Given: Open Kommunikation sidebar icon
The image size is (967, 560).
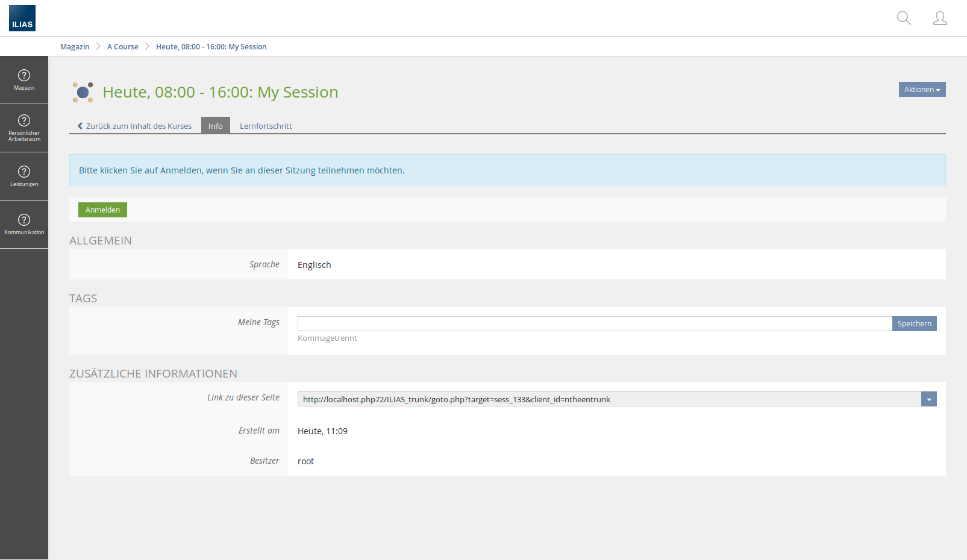Looking at the screenshot, I should pyautogui.click(x=24, y=224).
